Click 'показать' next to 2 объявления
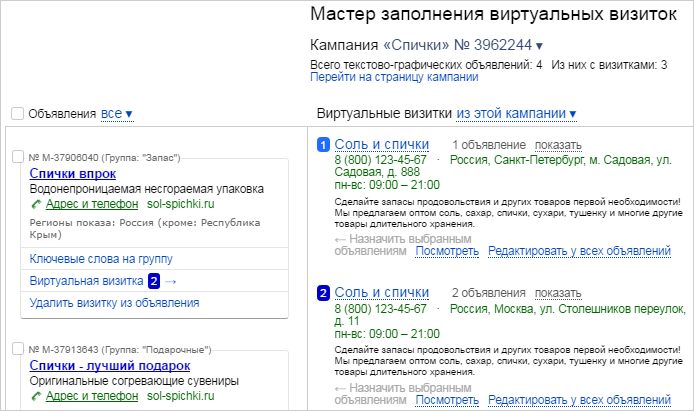Viewport: 694px width, 411px height. [558, 293]
